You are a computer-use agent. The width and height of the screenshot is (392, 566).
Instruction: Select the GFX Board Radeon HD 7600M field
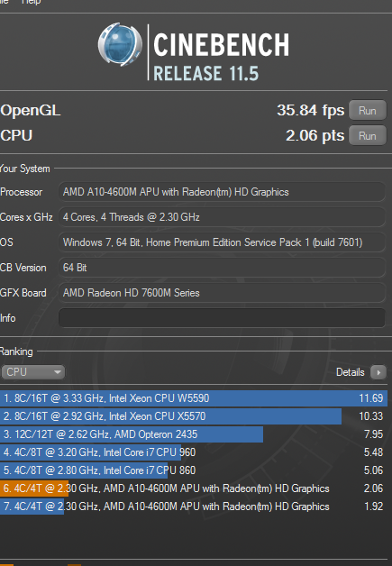(x=222, y=293)
